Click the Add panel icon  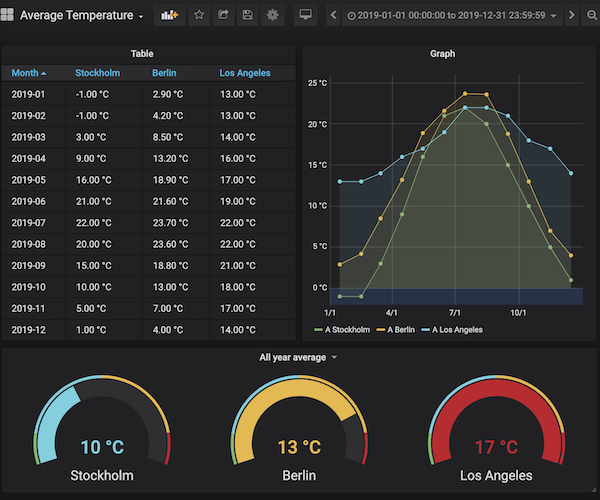(x=170, y=15)
